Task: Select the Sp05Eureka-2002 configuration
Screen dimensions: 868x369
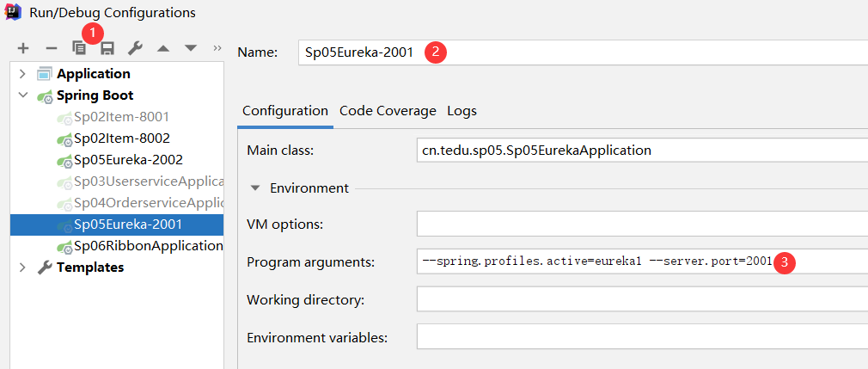Action: pos(127,160)
